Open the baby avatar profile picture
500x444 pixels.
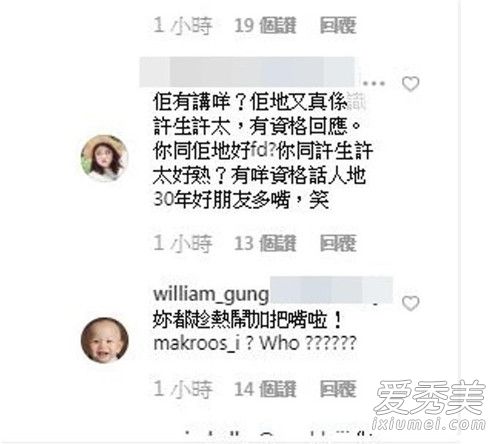[105, 339]
